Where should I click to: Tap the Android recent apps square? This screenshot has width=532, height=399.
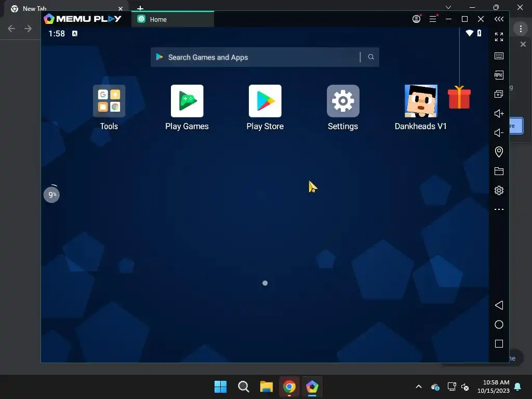tap(499, 344)
